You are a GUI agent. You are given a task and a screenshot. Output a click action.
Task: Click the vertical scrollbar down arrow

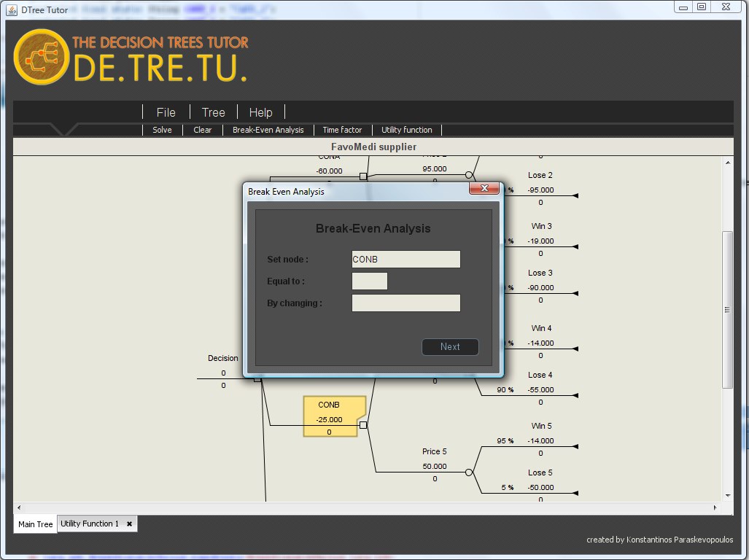727,495
